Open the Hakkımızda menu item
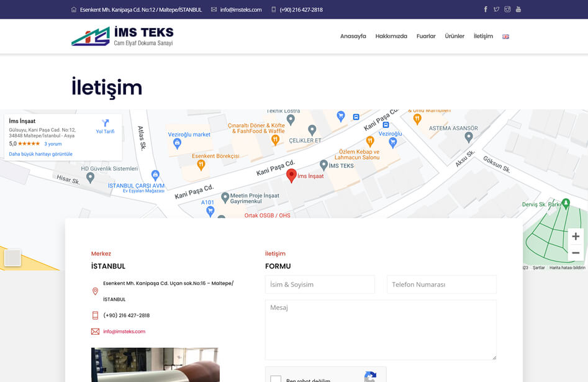The height and width of the screenshot is (382, 588). click(391, 37)
